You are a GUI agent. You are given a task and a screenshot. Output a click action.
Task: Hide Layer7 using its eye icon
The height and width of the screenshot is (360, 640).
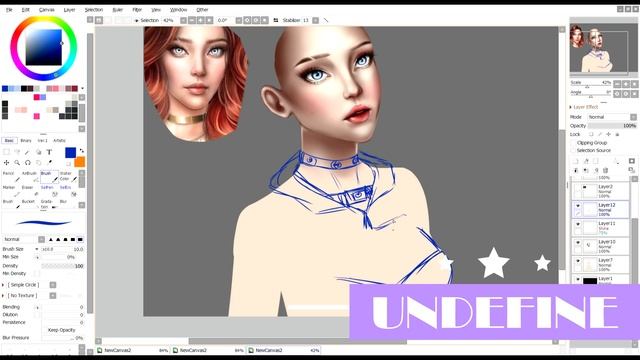click(x=578, y=261)
